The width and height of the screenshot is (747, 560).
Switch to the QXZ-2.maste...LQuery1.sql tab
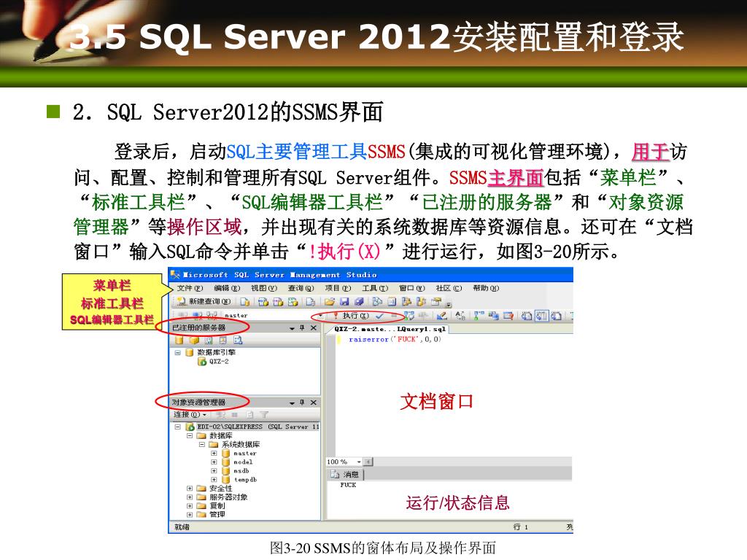tap(390, 329)
